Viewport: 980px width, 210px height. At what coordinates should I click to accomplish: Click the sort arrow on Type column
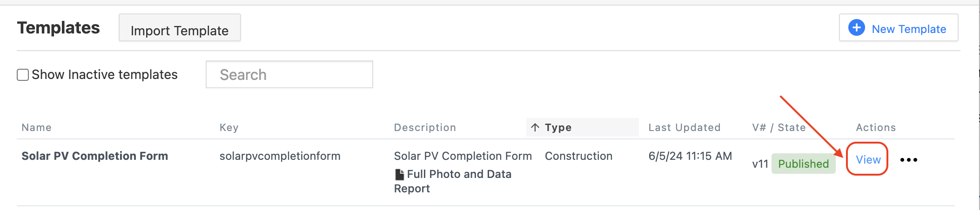coord(535,127)
